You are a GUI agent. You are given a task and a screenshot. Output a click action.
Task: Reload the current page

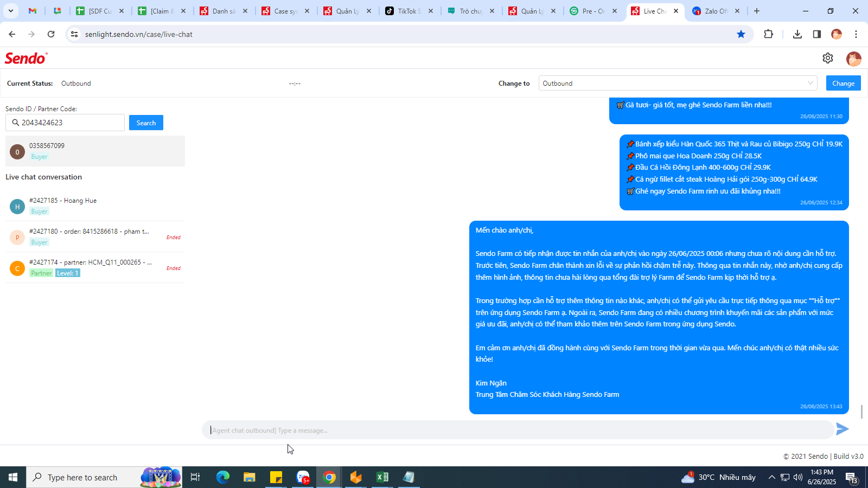[x=51, y=34]
